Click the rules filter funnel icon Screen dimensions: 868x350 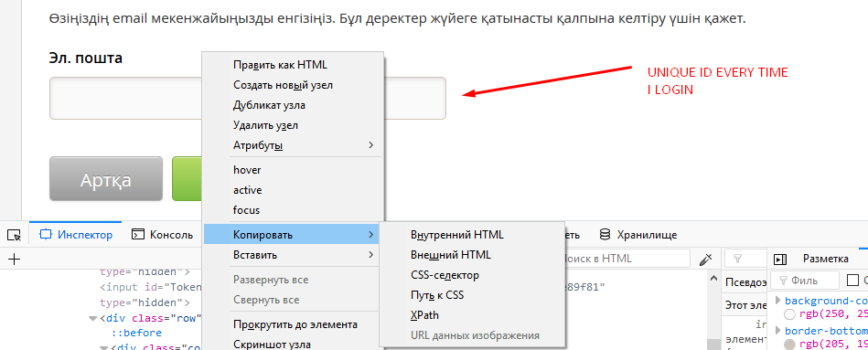[737, 259]
